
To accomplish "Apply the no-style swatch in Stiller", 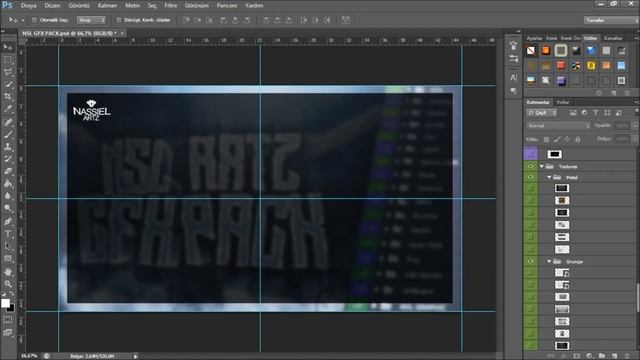I will (x=531, y=51).
